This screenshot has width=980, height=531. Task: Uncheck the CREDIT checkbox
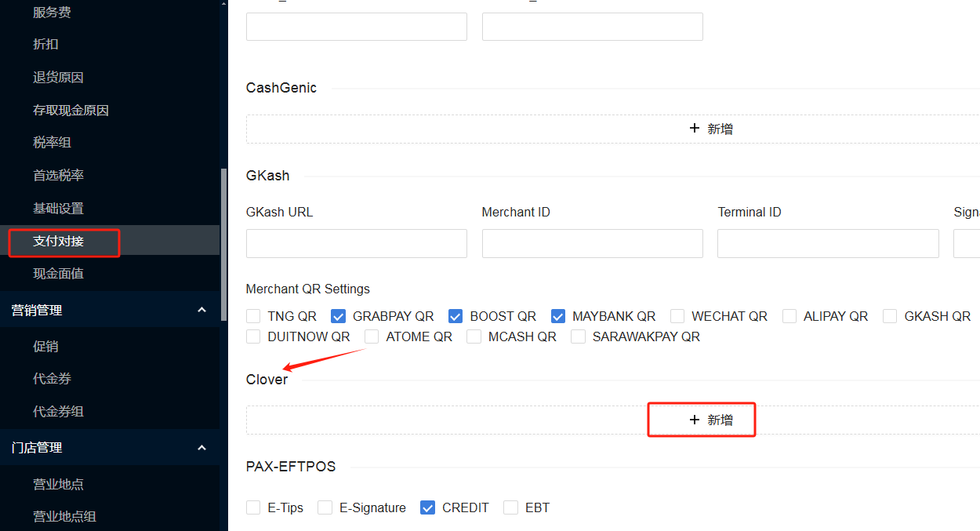(x=427, y=507)
